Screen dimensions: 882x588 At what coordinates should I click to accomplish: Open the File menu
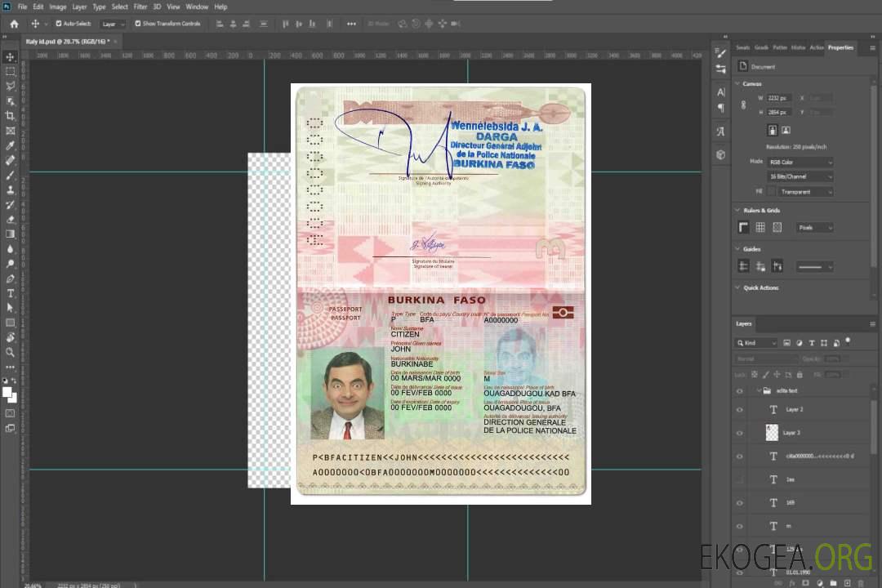click(23, 7)
